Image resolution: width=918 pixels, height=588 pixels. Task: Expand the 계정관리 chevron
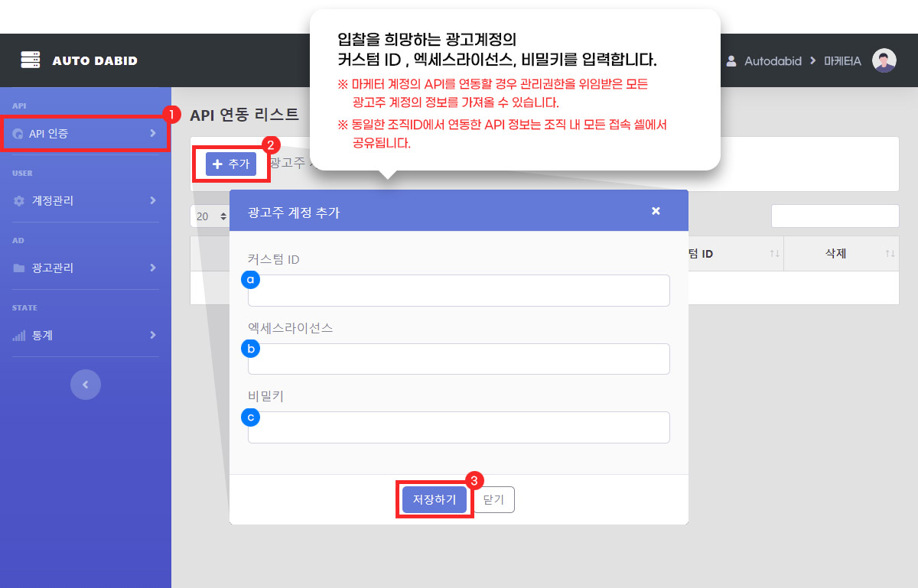coord(153,200)
